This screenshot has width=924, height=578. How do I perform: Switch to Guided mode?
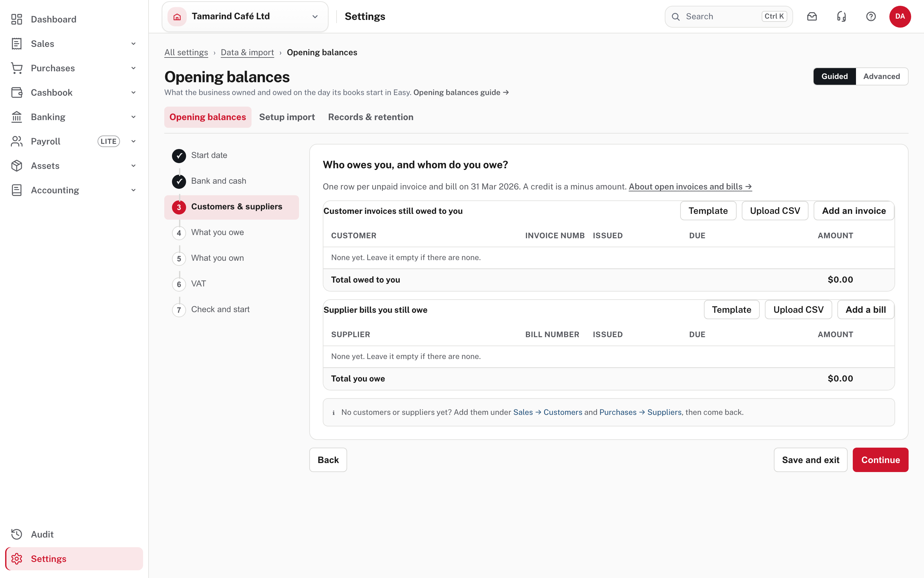834,76
